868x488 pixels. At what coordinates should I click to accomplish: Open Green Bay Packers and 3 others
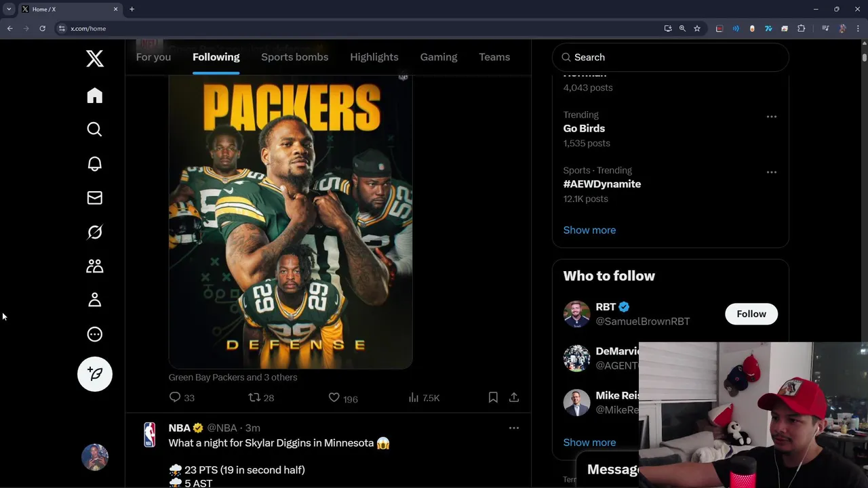pos(233,377)
